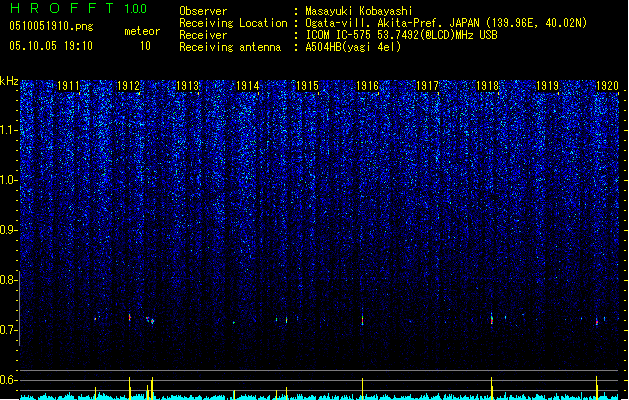Viewport: 629px width, 400px height.
Task: Click antenna A504HB(yagi 4el) text
Action: (x=353, y=47)
